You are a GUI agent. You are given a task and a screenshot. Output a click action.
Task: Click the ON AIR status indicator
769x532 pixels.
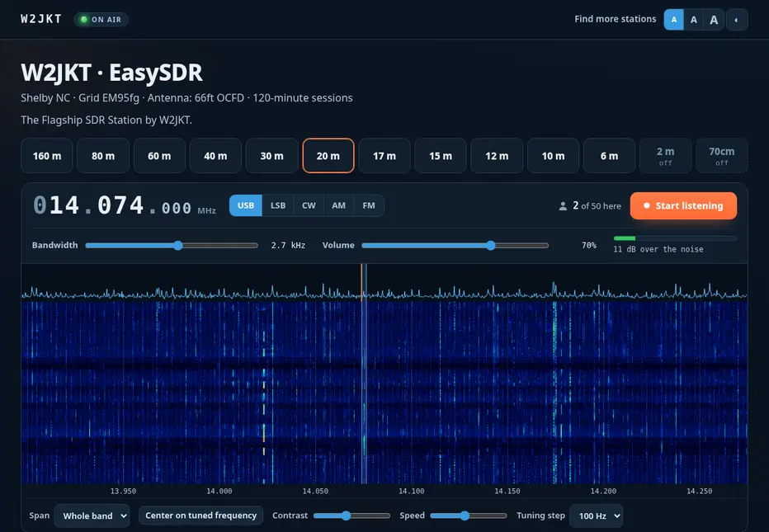point(101,20)
